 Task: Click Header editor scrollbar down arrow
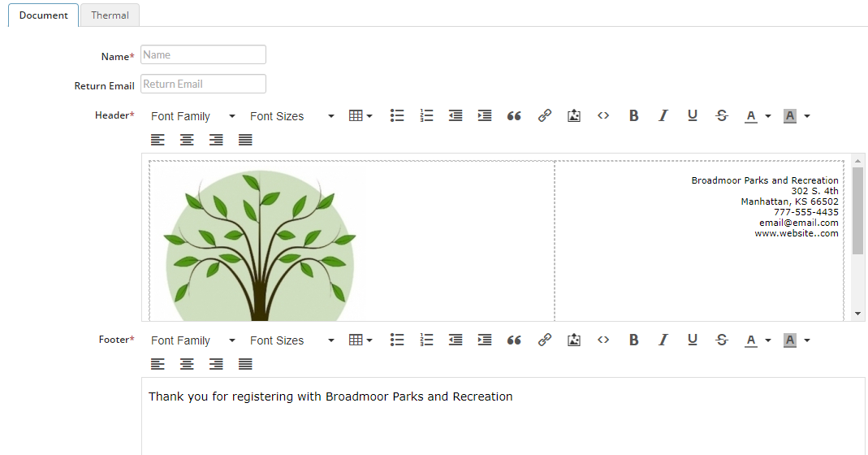point(857,314)
